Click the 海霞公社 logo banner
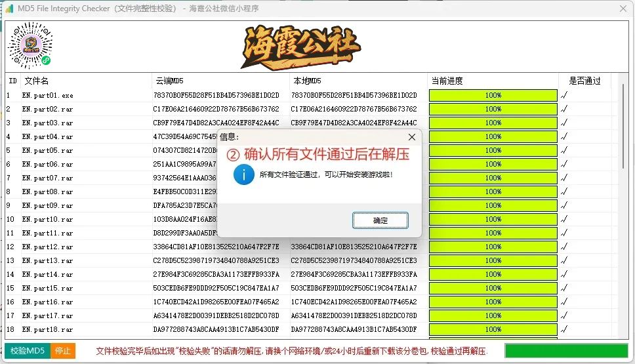Image resolution: width=635 pixels, height=364 pixels. pos(300,47)
